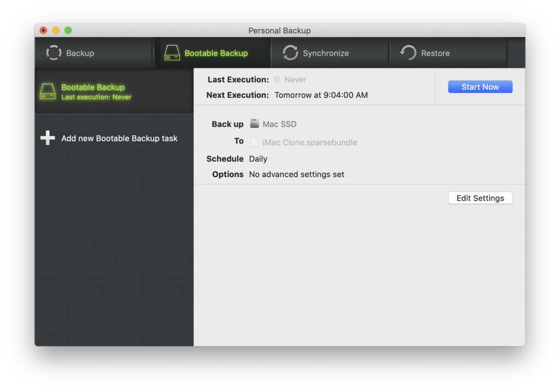This screenshot has height=392, width=560.
Task: Click the Mac SSD source name
Action: tap(279, 124)
